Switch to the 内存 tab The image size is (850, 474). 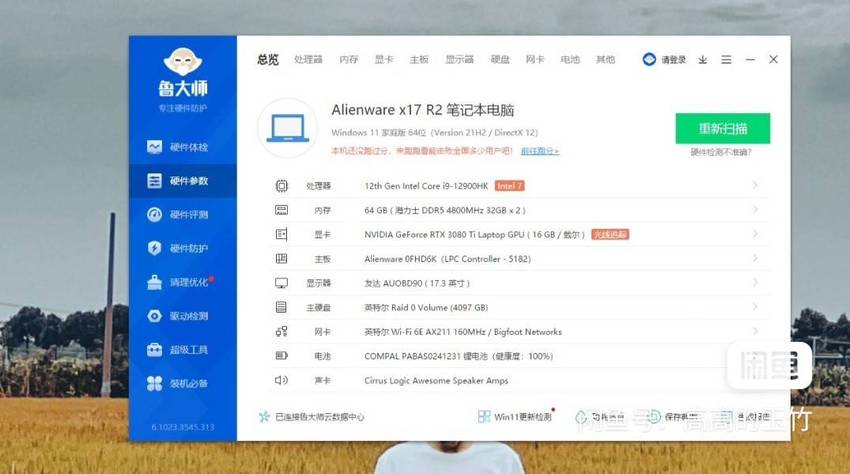pos(349,60)
